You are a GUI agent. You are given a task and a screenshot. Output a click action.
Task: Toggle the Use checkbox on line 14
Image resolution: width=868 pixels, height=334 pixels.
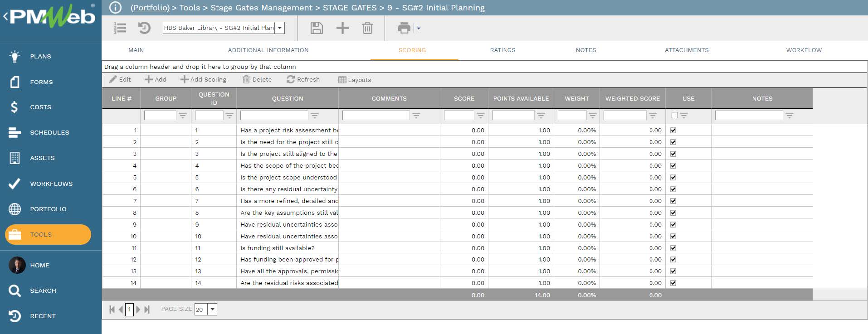click(673, 283)
